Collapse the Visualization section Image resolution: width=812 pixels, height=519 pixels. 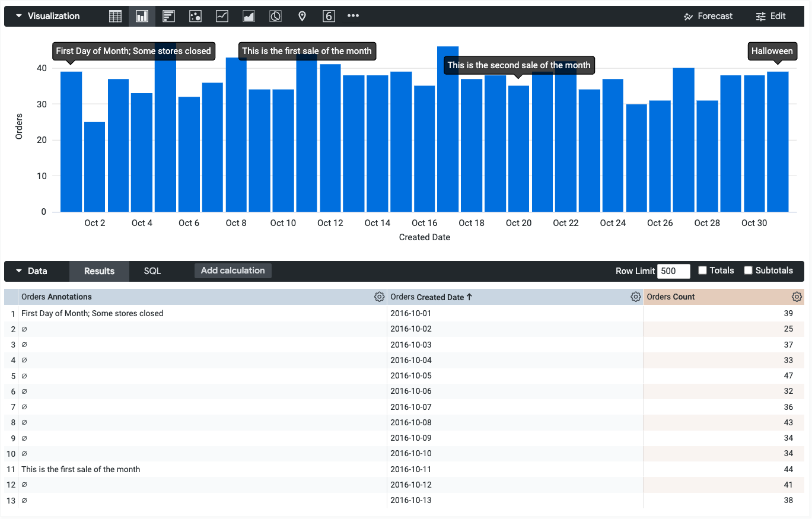tap(19, 17)
